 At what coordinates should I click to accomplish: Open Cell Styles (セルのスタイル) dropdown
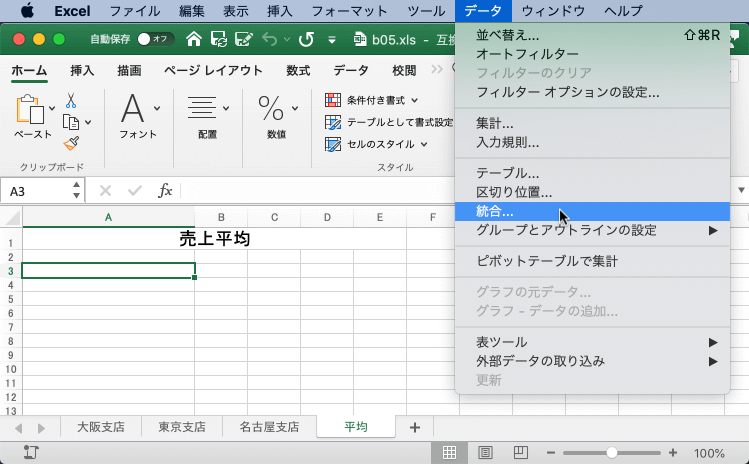click(x=376, y=144)
